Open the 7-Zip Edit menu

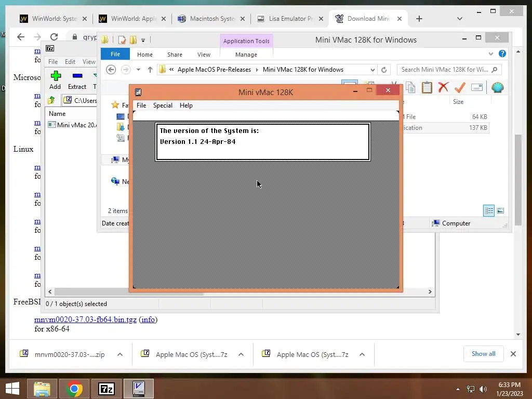click(70, 62)
